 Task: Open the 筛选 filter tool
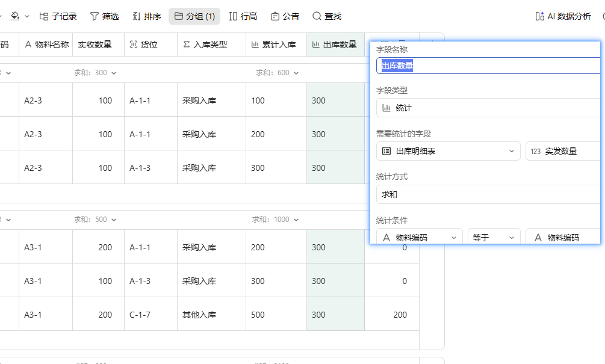pos(104,16)
